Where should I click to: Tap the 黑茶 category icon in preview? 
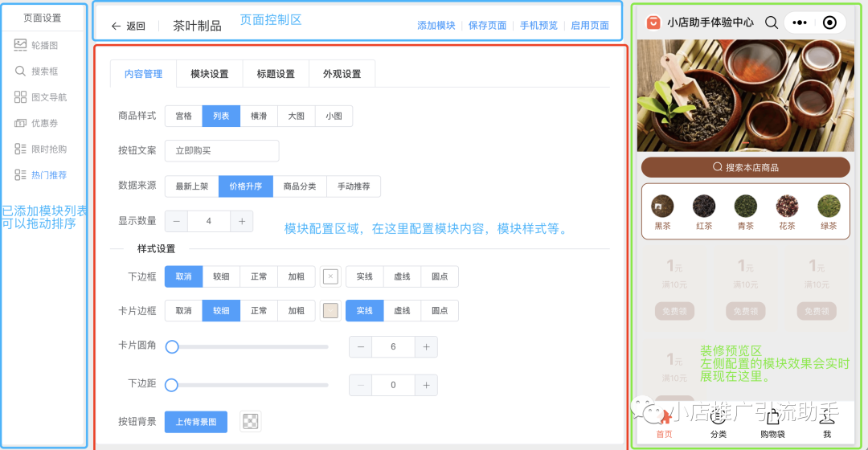(662, 206)
